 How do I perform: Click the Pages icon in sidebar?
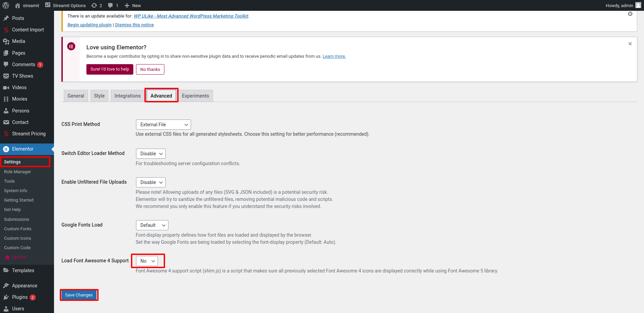click(x=6, y=53)
